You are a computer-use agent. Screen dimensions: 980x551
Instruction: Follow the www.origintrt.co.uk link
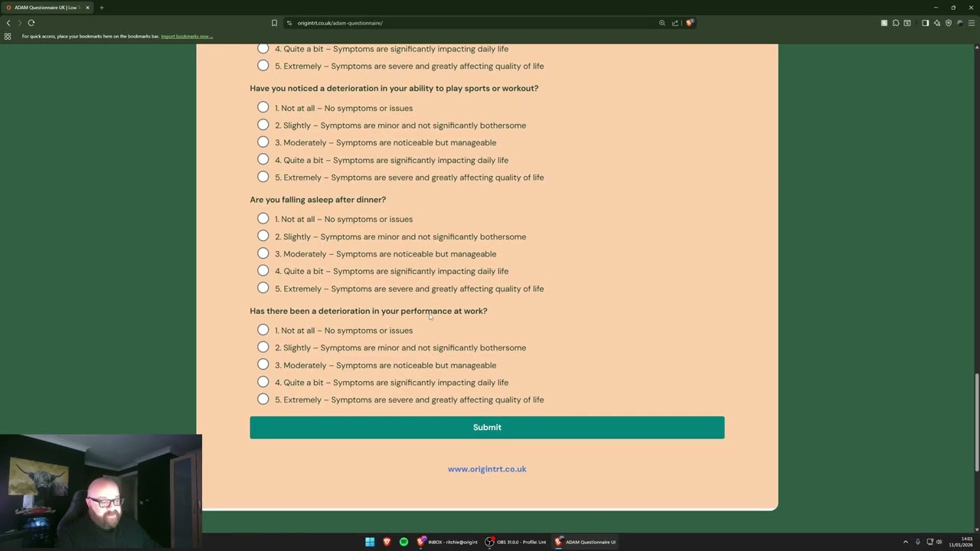[487, 469]
